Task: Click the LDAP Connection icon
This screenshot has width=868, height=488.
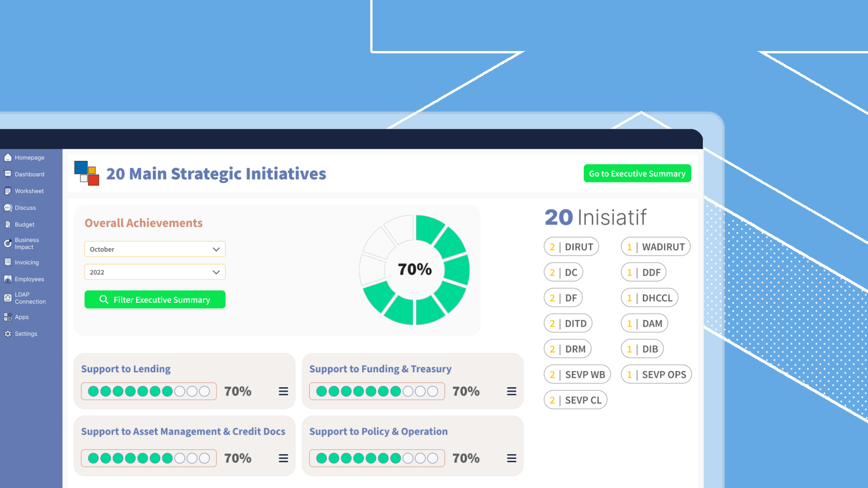Action: 8,298
